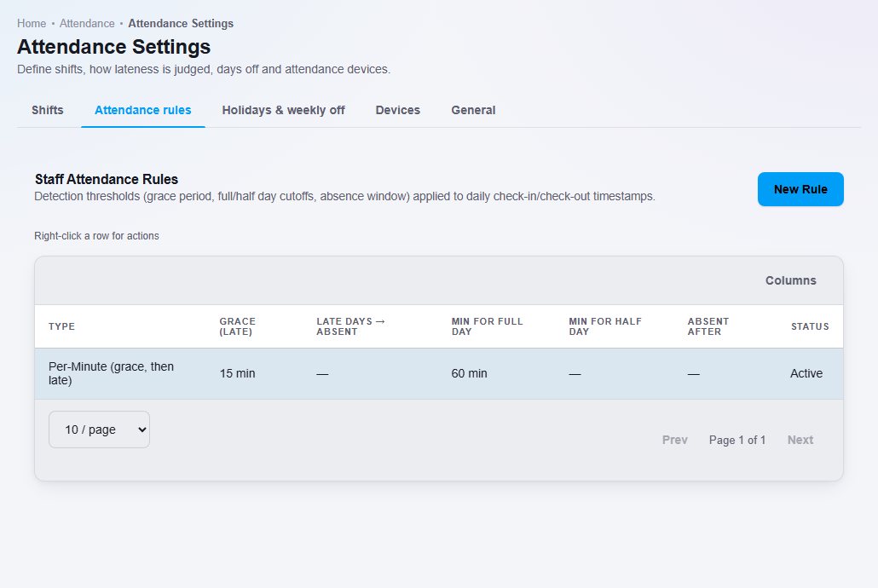
Task: Open the Devices tab
Action: coord(397,110)
